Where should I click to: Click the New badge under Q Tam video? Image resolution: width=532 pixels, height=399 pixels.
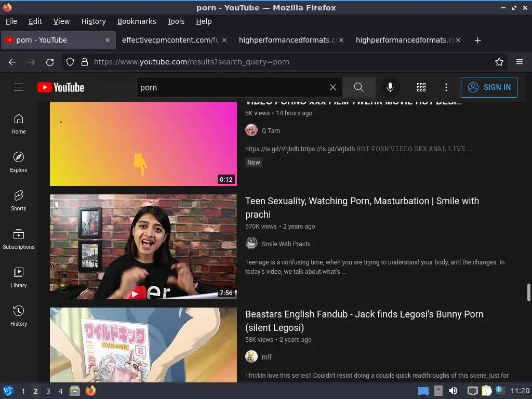pyautogui.click(x=254, y=162)
